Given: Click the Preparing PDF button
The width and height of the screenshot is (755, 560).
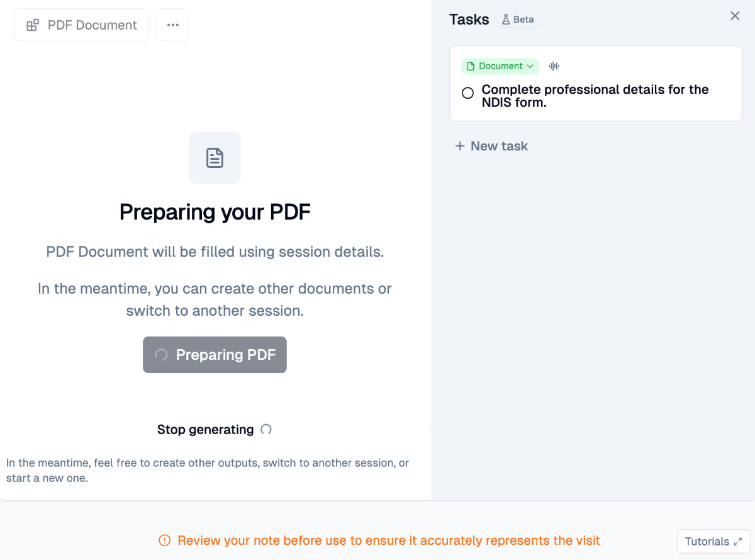Looking at the screenshot, I should (215, 355).
